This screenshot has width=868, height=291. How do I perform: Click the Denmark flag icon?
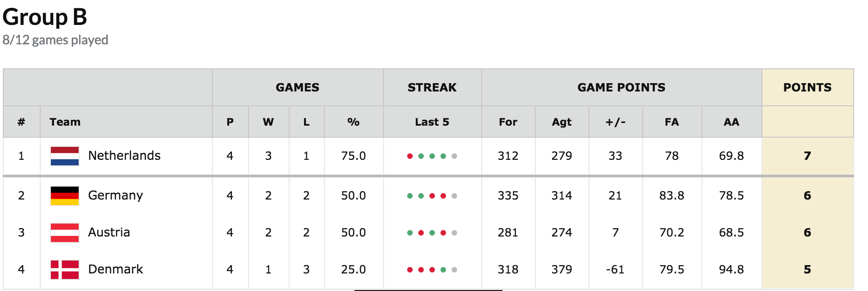click(x=65, y=270)
